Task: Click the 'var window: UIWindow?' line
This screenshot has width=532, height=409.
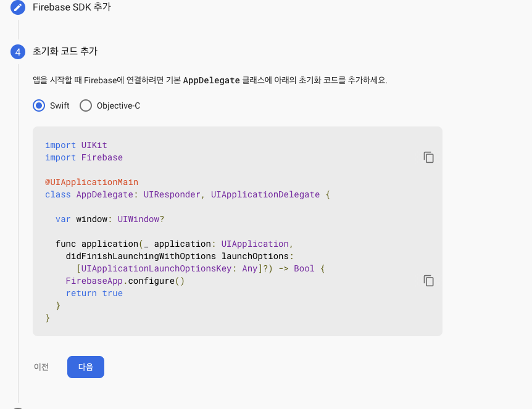Action: click(110, 219)
